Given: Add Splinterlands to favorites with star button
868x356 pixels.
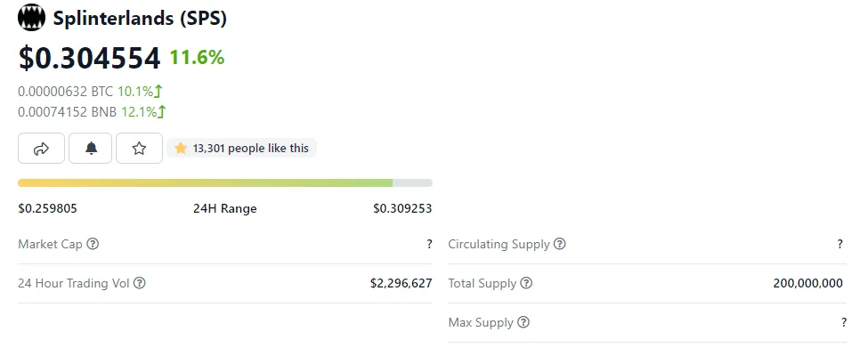Looking at the screenshot, I should [139, 149].
